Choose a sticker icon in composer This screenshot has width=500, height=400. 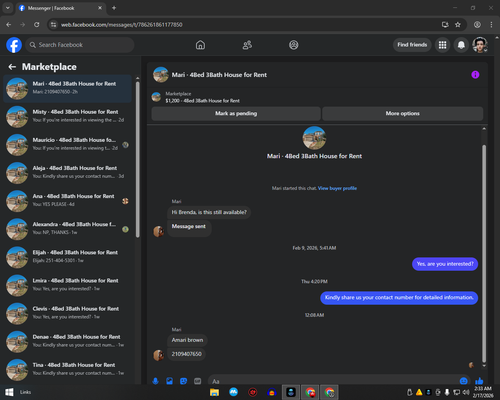pyautogui.click(x=183, y=381)
